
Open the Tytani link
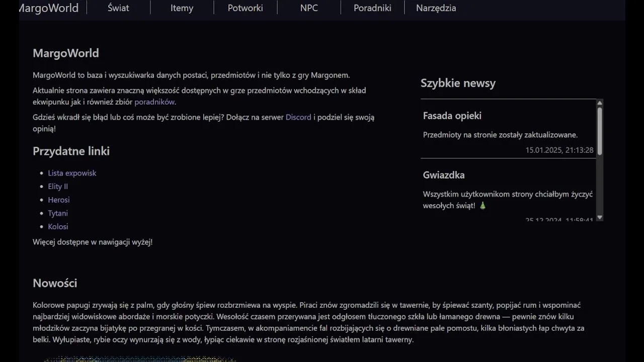tap(58, 213)
